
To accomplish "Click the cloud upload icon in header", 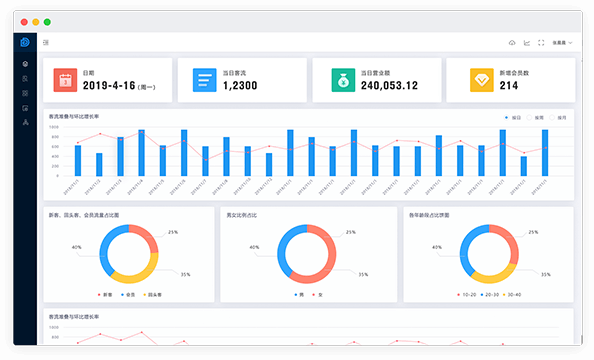I will [512, 43].
